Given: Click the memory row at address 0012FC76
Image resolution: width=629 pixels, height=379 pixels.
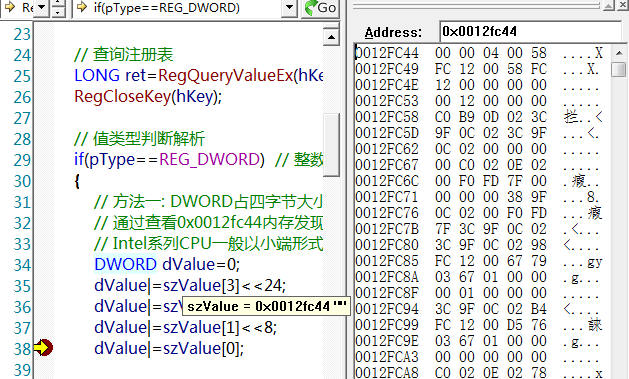Looking at the screenshot, I should 479,213.
